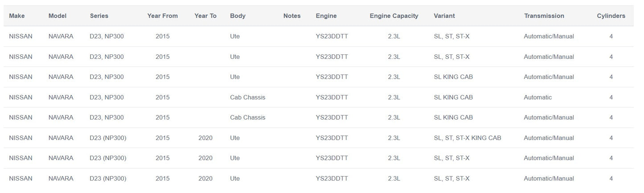This screenshot has height=193, width=644.
Task: Select the Cylinders column header
Action: [x=611, y=16]
